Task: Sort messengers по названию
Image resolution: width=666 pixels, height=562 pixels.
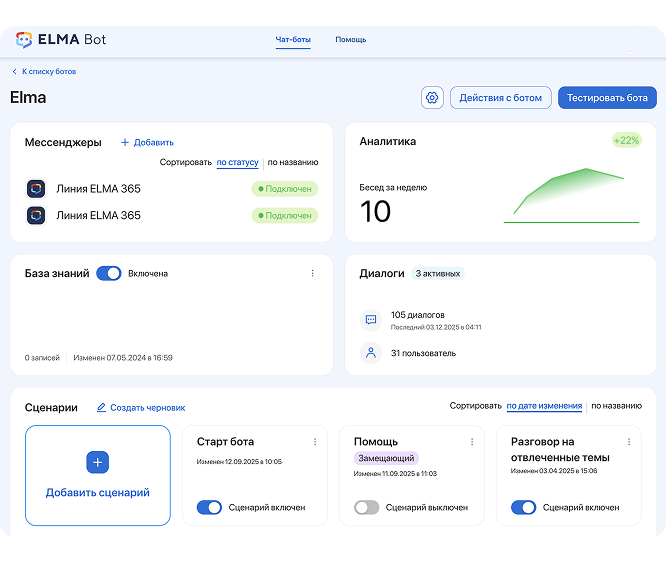Action: 293,162
